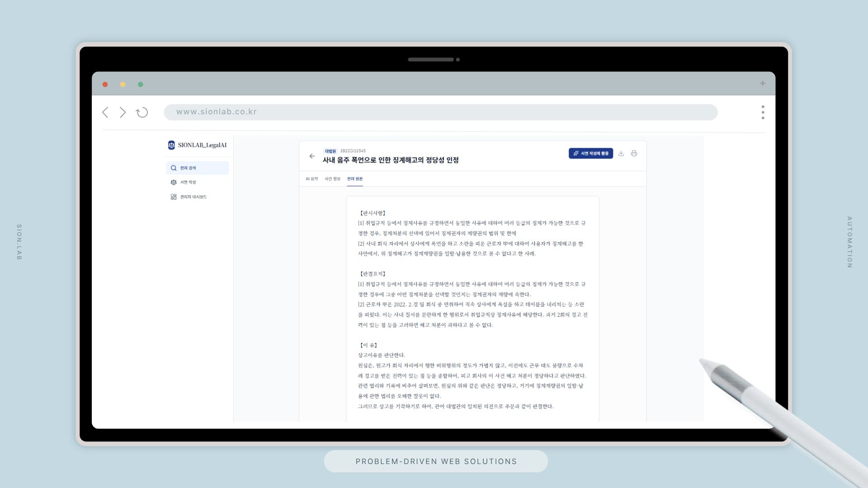Image resolution: width=868 pixels, height=488 pixels.
Task: Open 서면 작성 in the sidebar
Action: [x=188, y=183]
